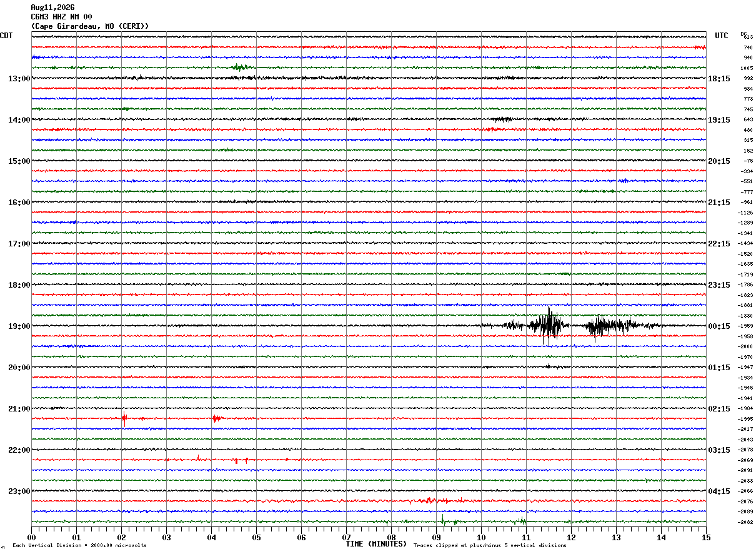Click the Cape Girardeau, MO (CERI) label
The image size is (756, 554).
pyautogui.click(x=90, y=26)
